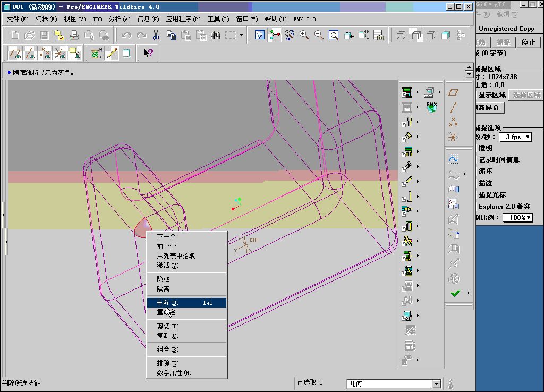This screenshot has width=544, height=392.
Task: Choose 删除 (D) from the context menu
Action: click(x=186, y=303)
